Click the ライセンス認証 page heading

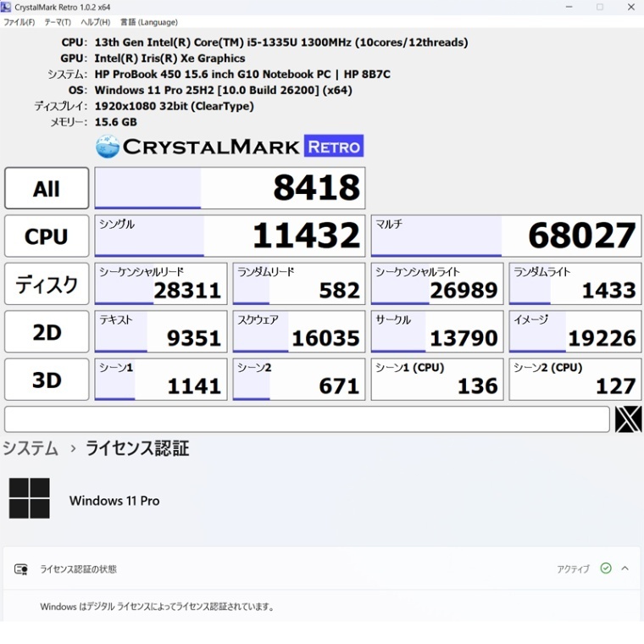pyautogui.click(x=137, y=448)
